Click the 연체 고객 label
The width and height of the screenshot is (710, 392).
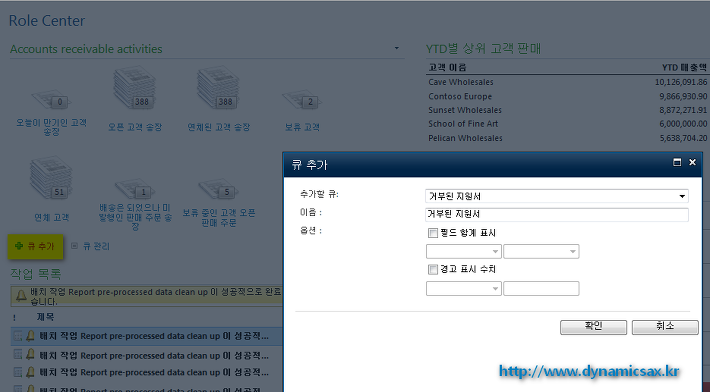[52, 218]
